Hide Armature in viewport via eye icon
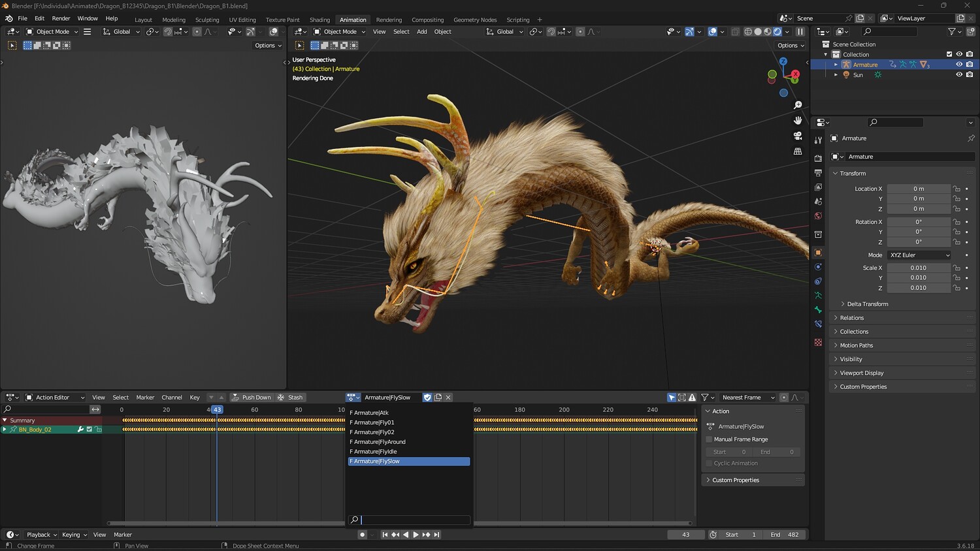The height and width of the screenshot is (551, 980). tap(959, 65)
